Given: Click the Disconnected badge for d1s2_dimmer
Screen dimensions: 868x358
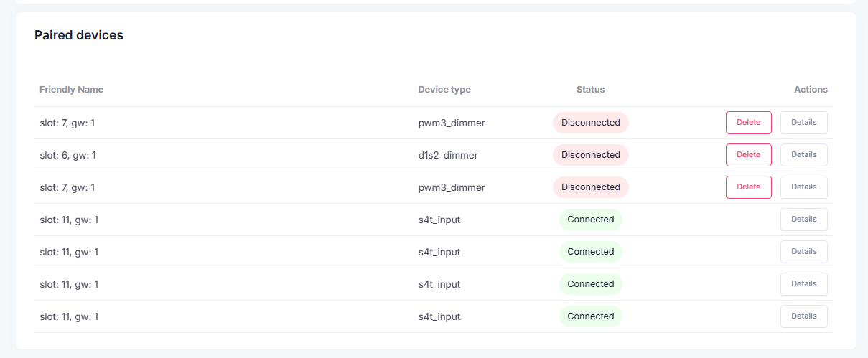Looking at the screenshot, I should tap(590, 155).
